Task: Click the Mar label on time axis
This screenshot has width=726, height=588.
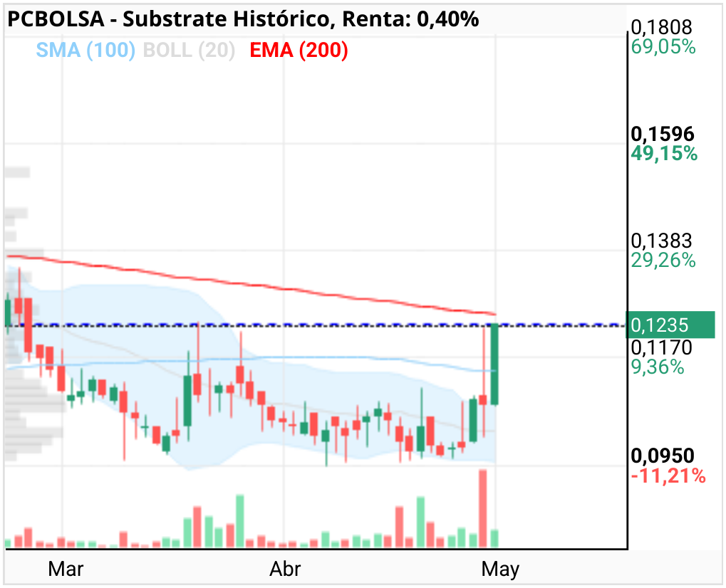Action: point(66,569)
